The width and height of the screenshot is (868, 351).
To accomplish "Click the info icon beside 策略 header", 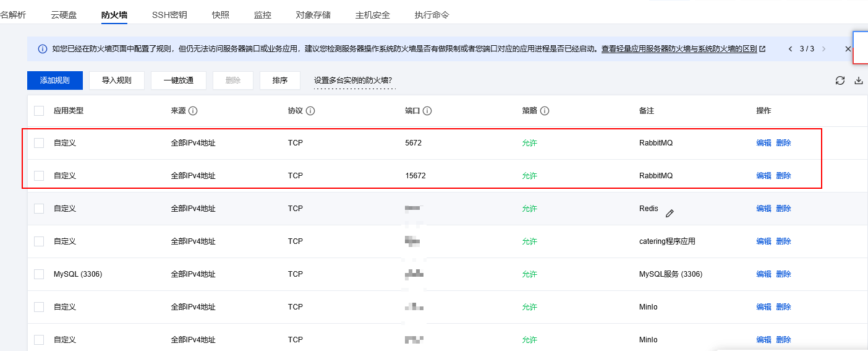I will pyautogui.click(x=545, y=111).
